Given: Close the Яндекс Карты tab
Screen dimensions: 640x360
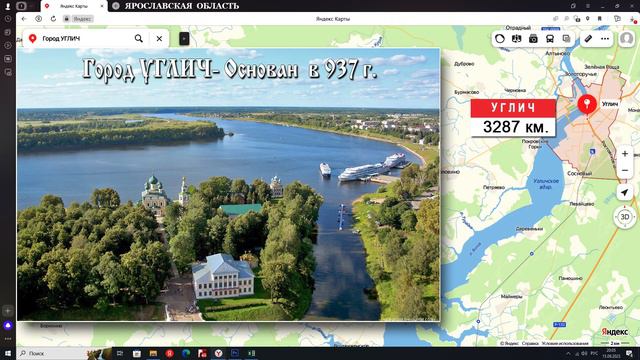Looking at the screenshot, I should [102, 6].
